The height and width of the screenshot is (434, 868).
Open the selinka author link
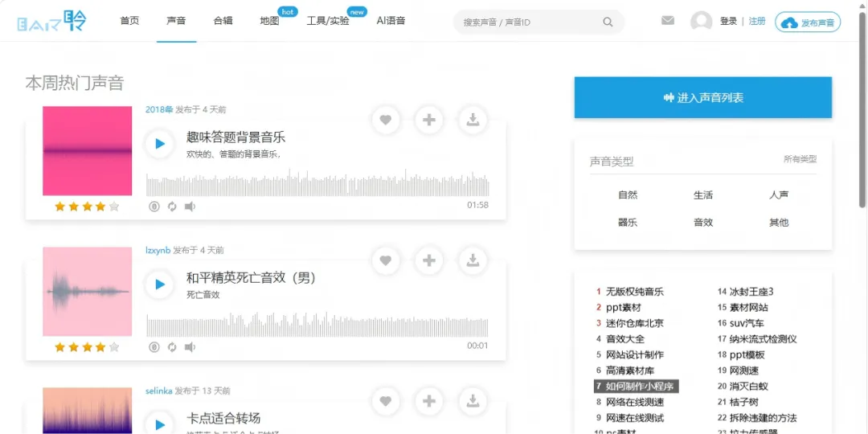159,391
